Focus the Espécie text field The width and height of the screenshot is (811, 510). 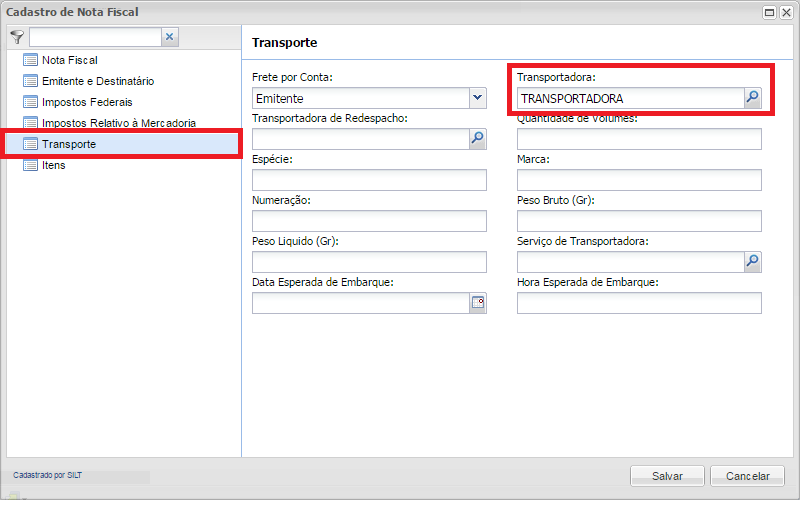(x=369, y=180)
